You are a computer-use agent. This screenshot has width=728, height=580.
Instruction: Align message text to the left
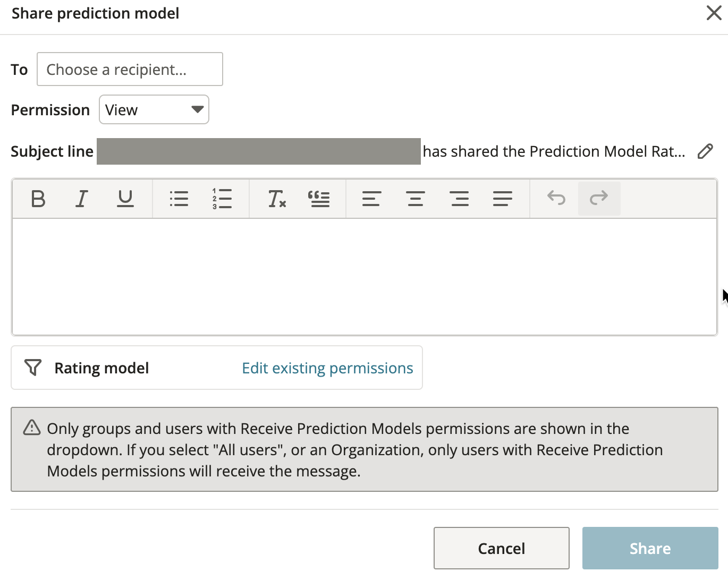[x=371, y=199]
